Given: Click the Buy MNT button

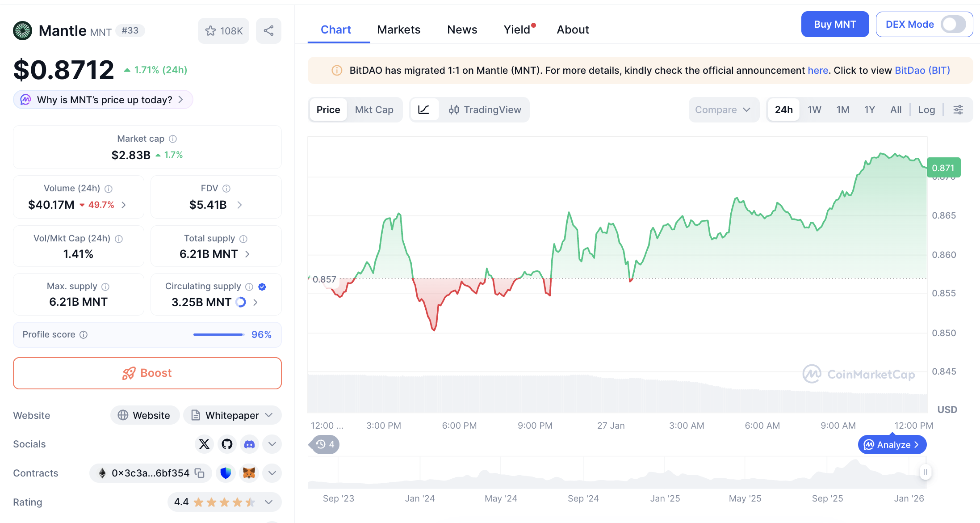Looking at the screenshot, I should point(834,24).
